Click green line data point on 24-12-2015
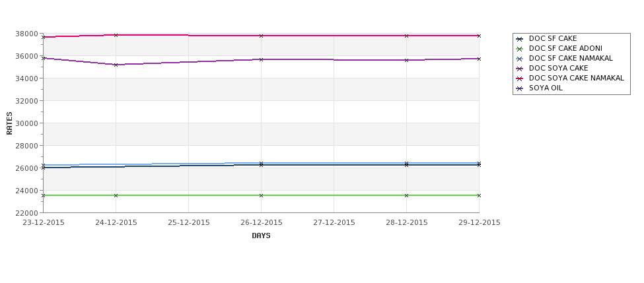This screenshot has height=283, width=644. pyautogui.click(x=116, y=196)
